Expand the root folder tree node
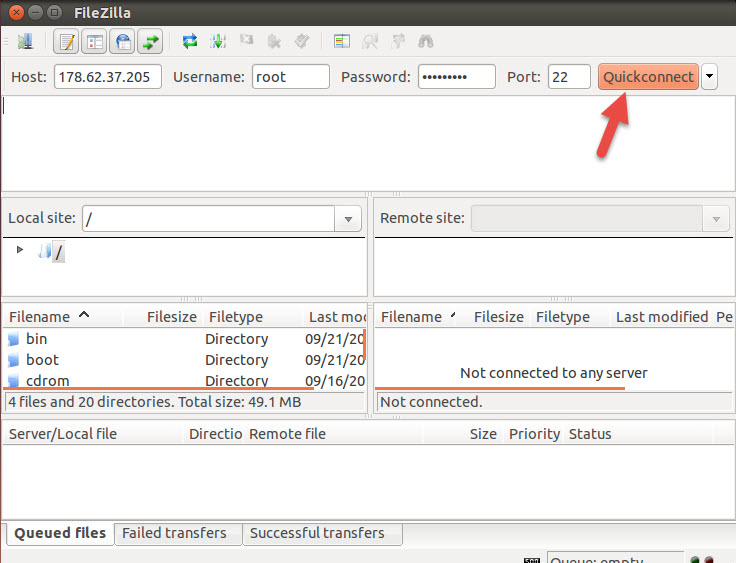Image resolution: width=736 pixels, height=563 pixels. coord(20,250)
